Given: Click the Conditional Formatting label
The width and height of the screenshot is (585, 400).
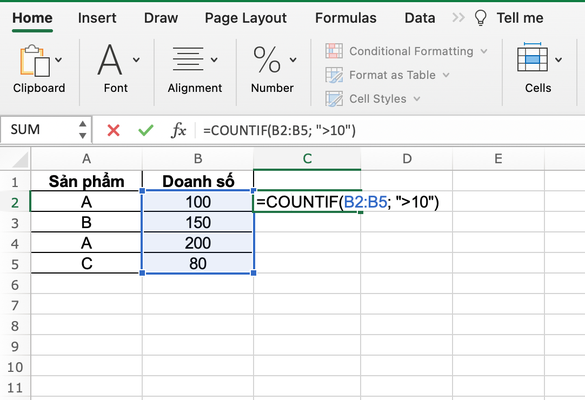Looking at the screenshot, I should 411,51.
